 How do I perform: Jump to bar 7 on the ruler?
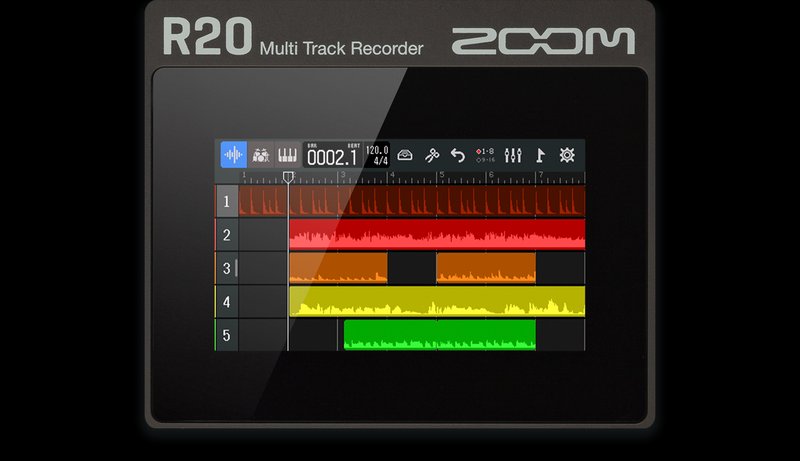pos(541,175)
